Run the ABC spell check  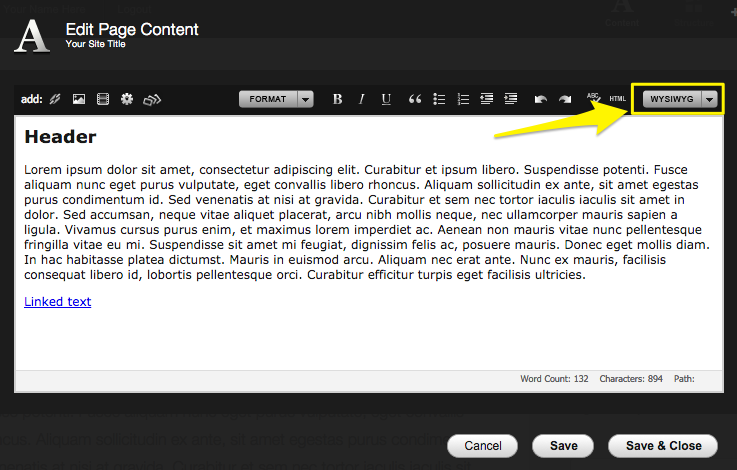pyautogui.click(x=593, y=98)
